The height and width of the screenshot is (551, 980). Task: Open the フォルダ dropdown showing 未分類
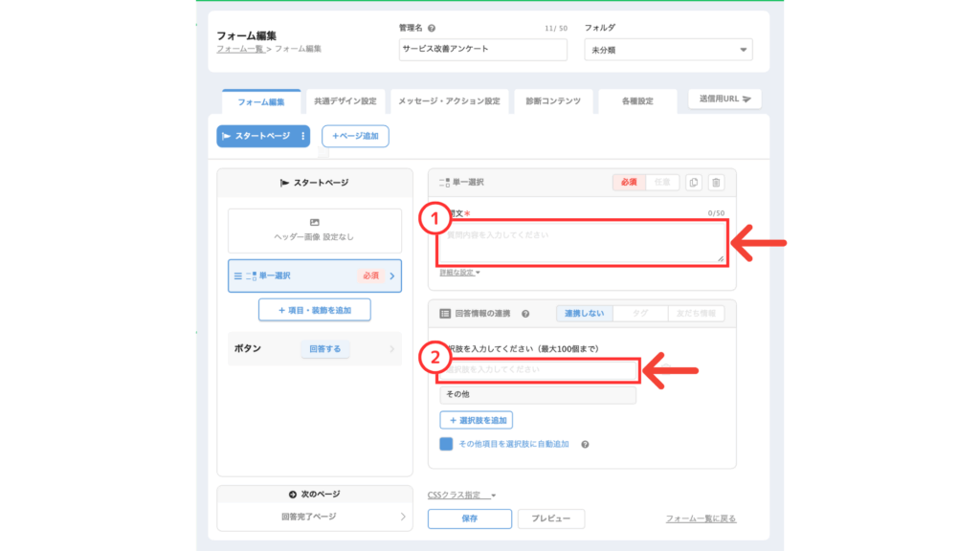(x=667, y=50)
